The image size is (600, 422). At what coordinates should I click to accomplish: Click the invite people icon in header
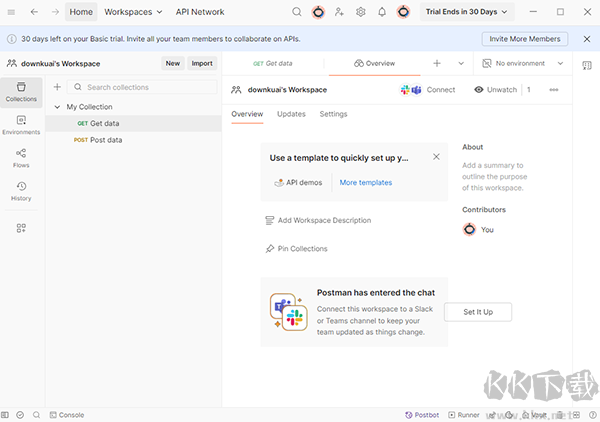tap(339, 12)
